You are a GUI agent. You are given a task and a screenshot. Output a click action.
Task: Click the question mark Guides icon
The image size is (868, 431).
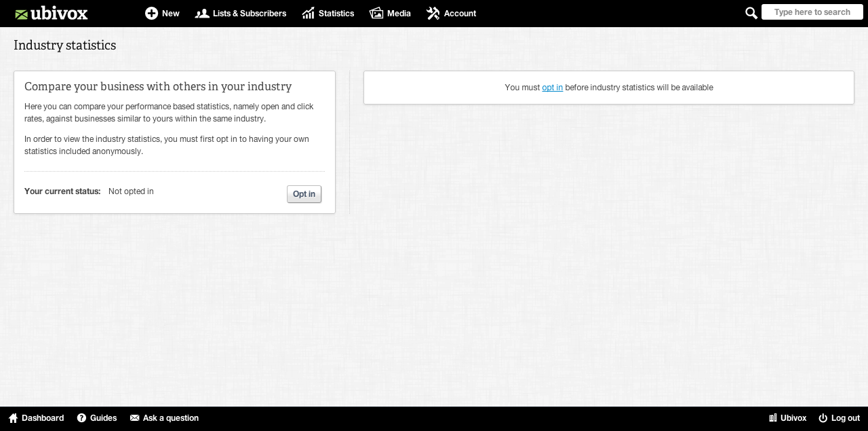[81, 418]
